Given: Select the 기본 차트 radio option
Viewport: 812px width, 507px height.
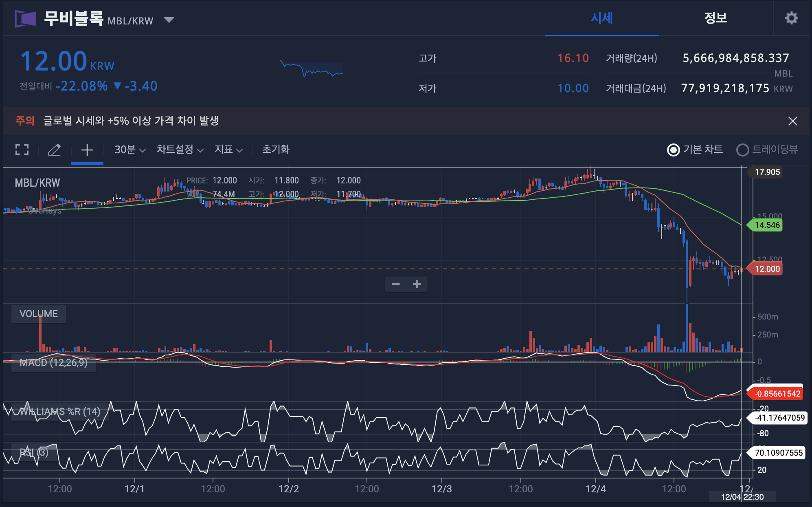Looking at the screenshot, I should (x=674, y=150).
